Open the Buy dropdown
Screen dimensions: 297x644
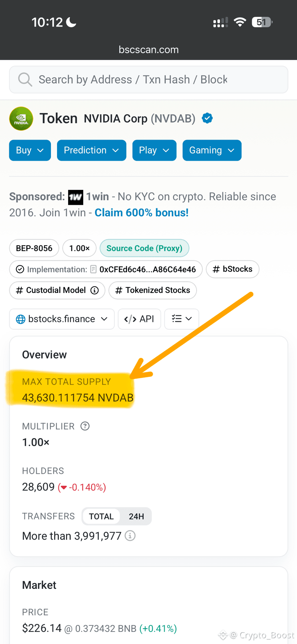pyautogui.click(x=30, y=150)
